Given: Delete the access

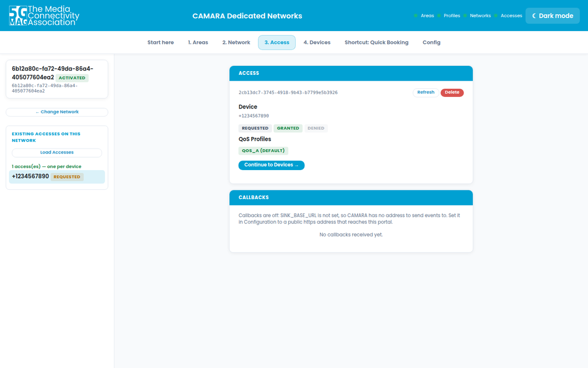Looking at the screenshot, I should [x=452, y=93].
